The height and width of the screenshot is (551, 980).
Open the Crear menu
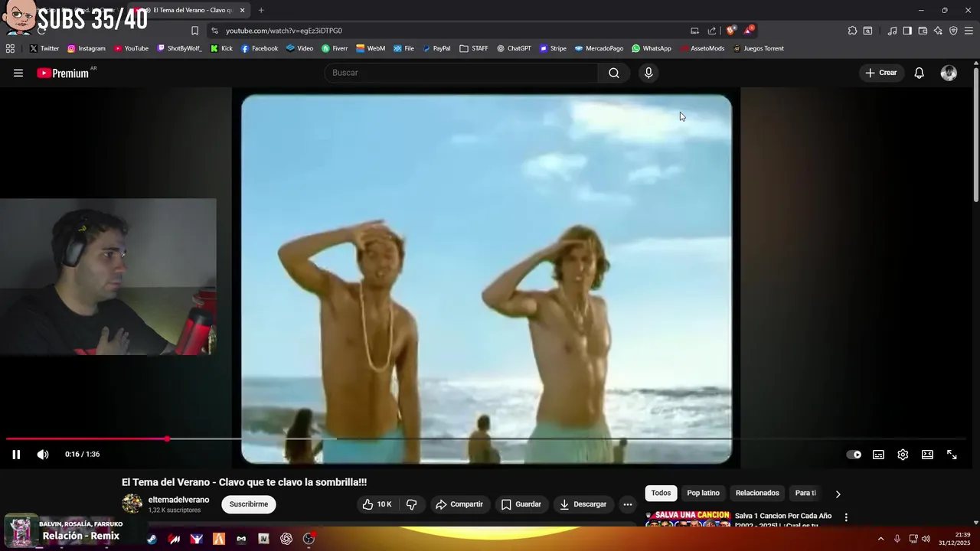click(880, 73)
